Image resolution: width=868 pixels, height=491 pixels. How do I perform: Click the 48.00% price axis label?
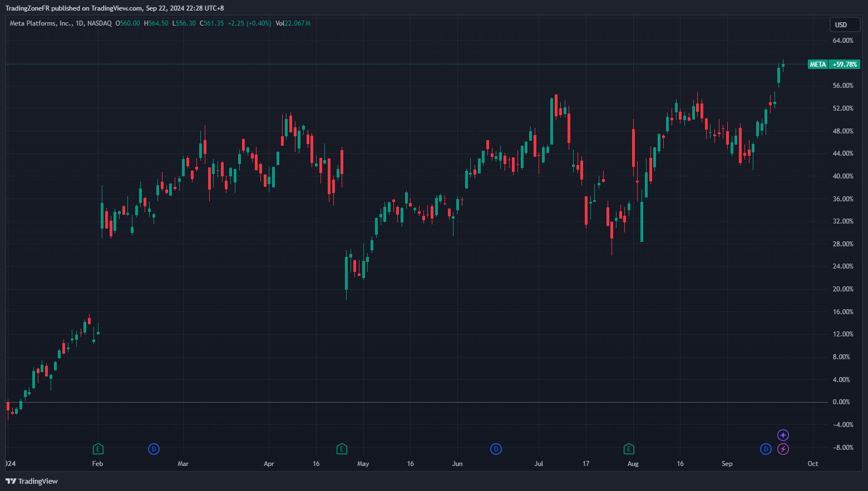coord(843,131)
